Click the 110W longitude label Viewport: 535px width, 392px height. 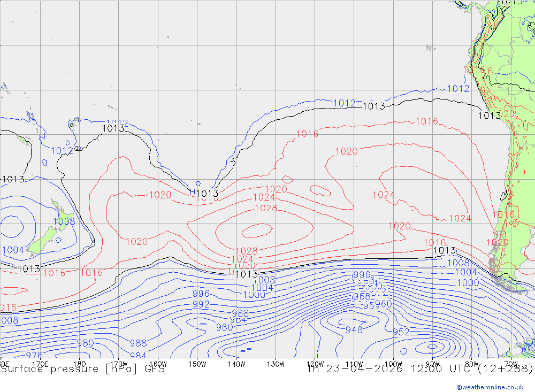354,364
